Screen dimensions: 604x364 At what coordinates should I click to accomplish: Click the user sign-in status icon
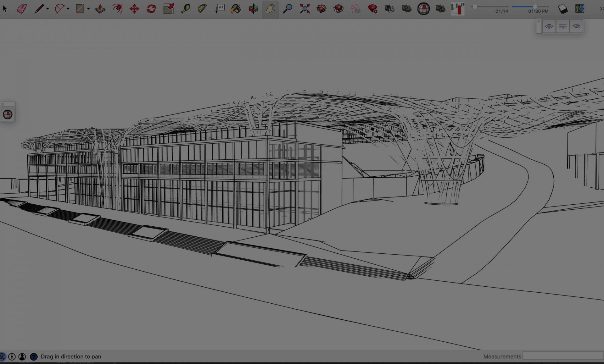click(22, 356)
